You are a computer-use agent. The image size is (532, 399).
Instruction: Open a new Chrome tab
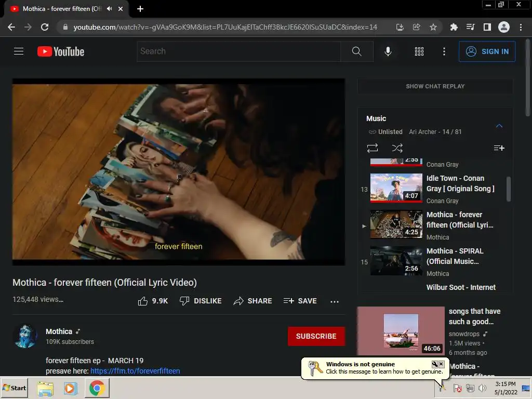click(x=140, y=9)
